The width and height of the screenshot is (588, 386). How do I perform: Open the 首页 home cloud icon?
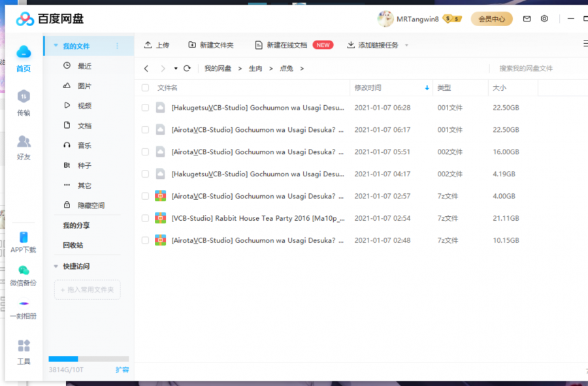pos(24,52)
